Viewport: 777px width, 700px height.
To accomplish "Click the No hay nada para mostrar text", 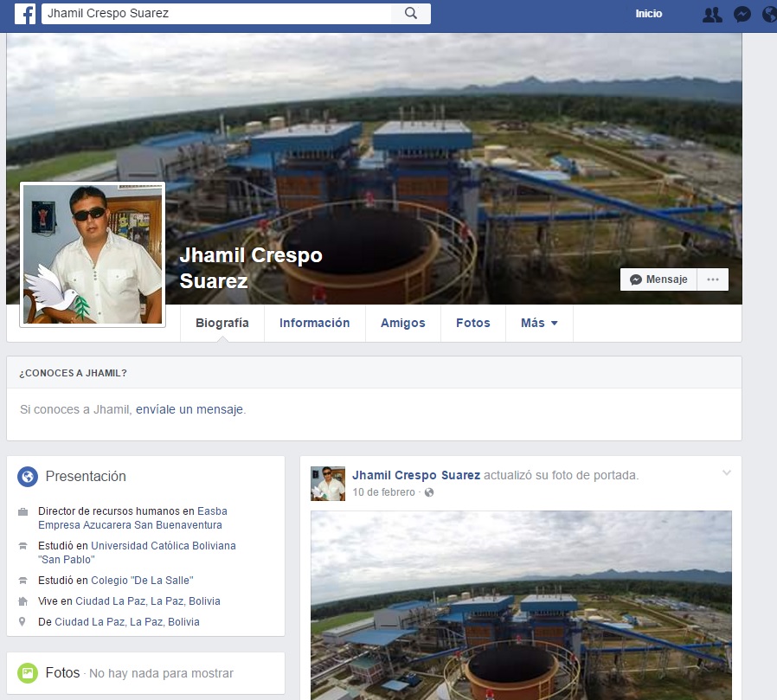I will coord(161,674).
